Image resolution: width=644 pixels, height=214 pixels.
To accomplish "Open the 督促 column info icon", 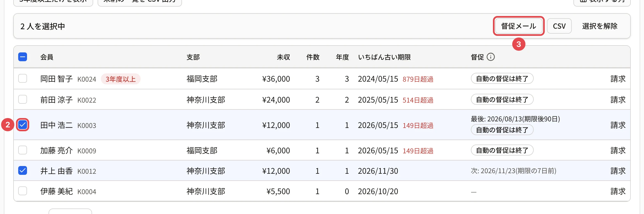I will point(491,57).
